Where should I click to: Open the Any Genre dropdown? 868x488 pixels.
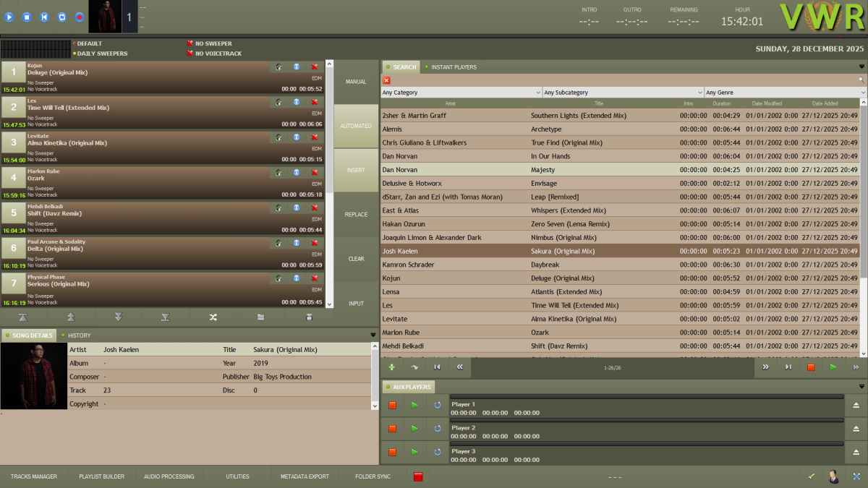pos(785,92)
